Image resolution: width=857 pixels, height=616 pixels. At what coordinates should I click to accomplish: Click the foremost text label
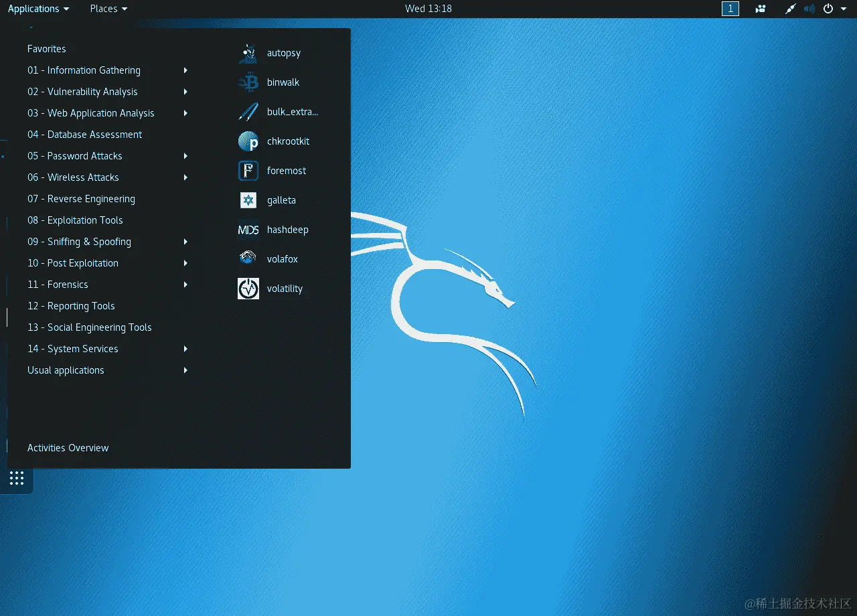[x=287, y=171]
